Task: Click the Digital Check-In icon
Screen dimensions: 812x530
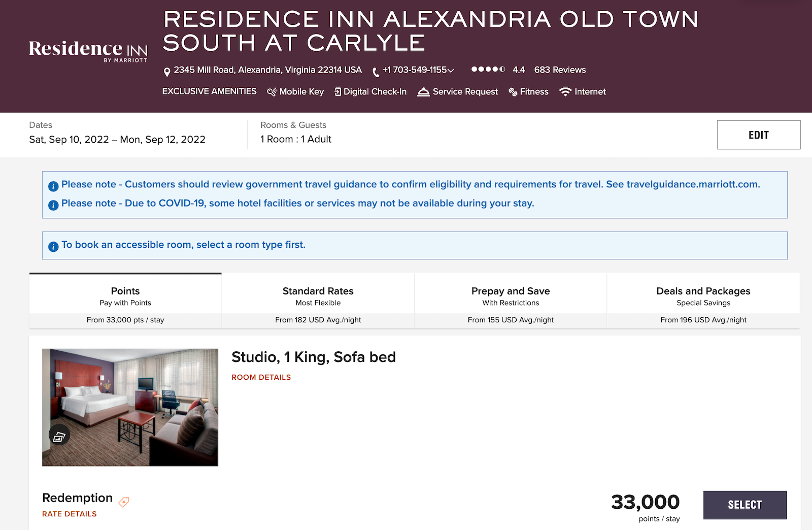Action: pos(337,92)
